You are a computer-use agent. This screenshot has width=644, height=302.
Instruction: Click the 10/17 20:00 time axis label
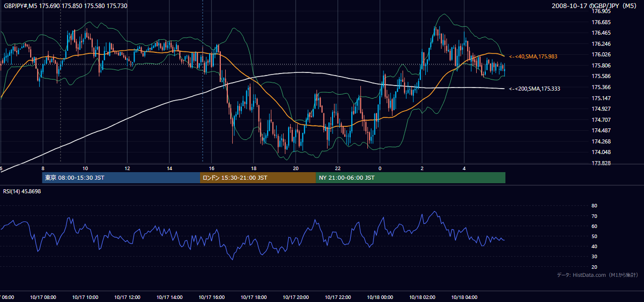point(296,297)
